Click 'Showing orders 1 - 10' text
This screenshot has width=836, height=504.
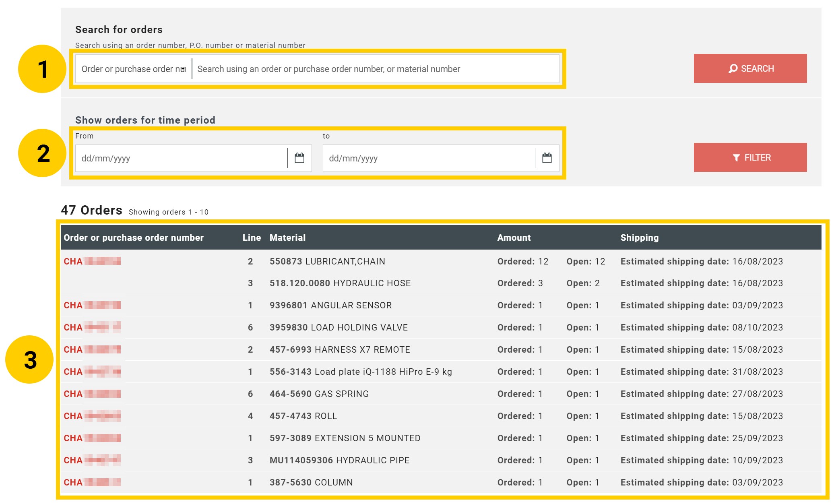coord(169,212)
